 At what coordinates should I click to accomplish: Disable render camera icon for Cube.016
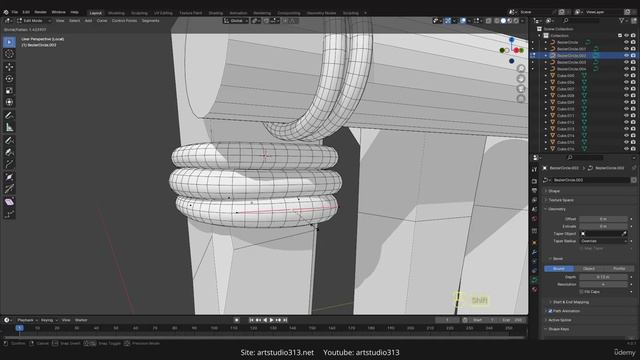tap(633, 149)
